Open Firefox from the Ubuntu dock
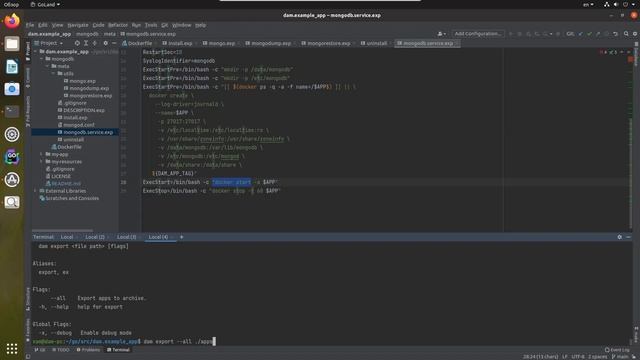Screen dimensions: 640x360 [x=12, y=21]
